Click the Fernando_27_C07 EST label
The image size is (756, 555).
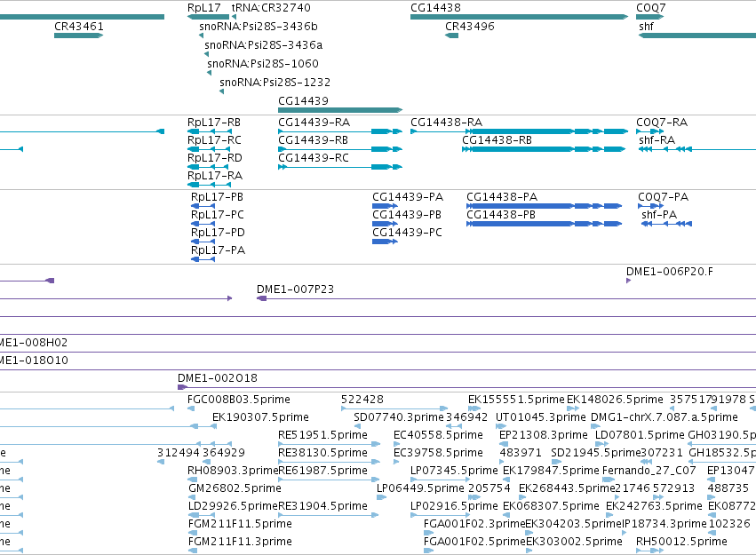tap(649, 471)
